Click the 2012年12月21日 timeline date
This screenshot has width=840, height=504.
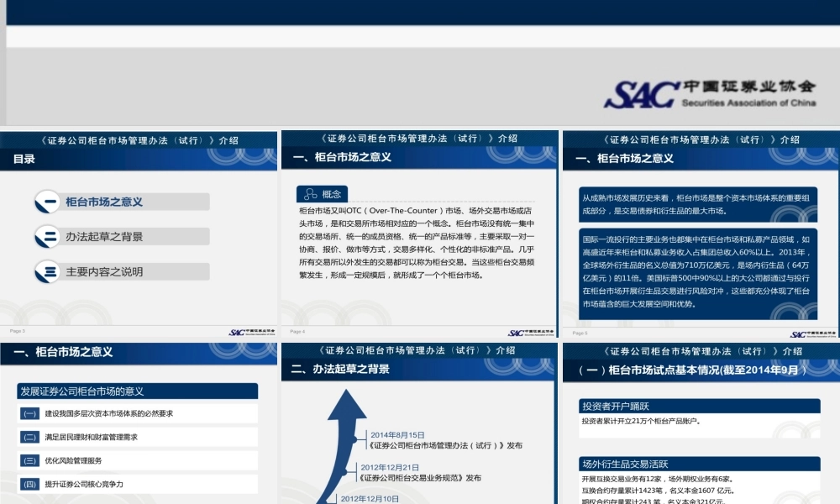point(390,468)
